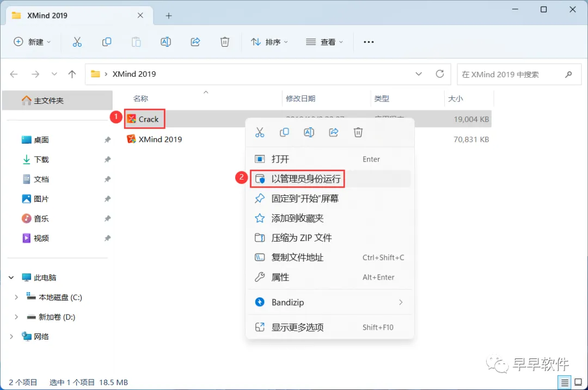
Task: Go back with the left arrow
Action: (x=14, y=74)
